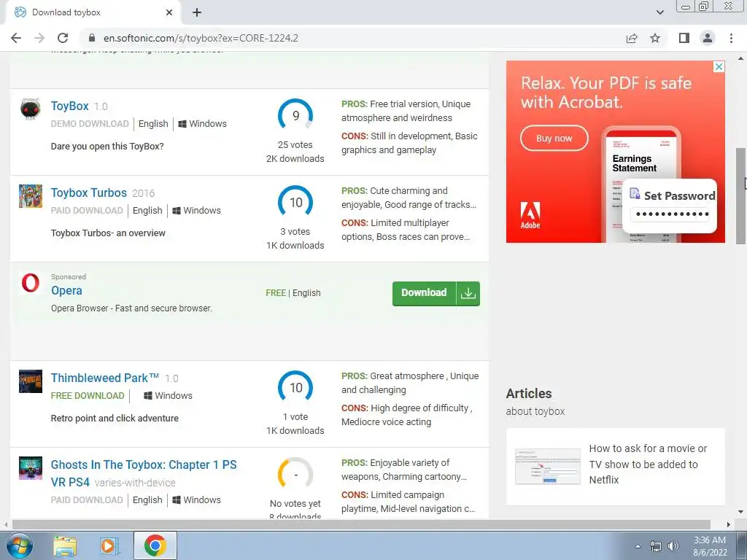Click FREE DOWNLOAD label for Thimbleweed Park

click(88, 396)
